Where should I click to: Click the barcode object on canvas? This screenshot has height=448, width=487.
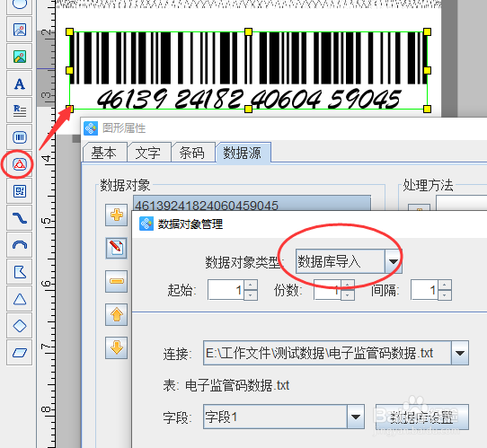pyautogui.click(x=248, y=70)
